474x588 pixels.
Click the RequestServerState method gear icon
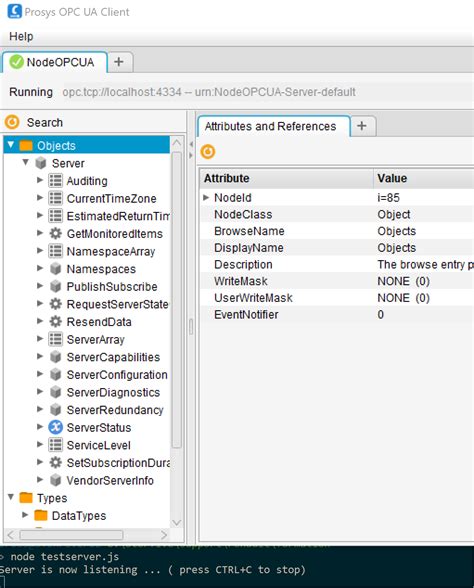tap(56, 304)
